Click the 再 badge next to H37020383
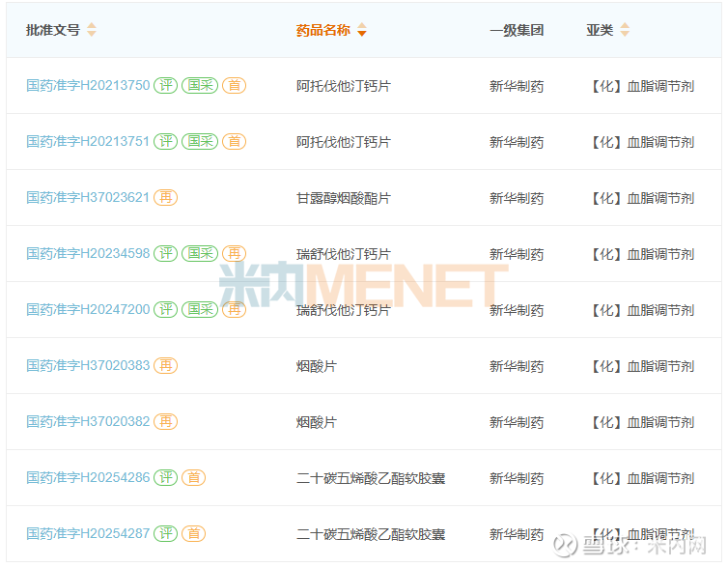Screen dimensions: 728x567 (166, 366)
